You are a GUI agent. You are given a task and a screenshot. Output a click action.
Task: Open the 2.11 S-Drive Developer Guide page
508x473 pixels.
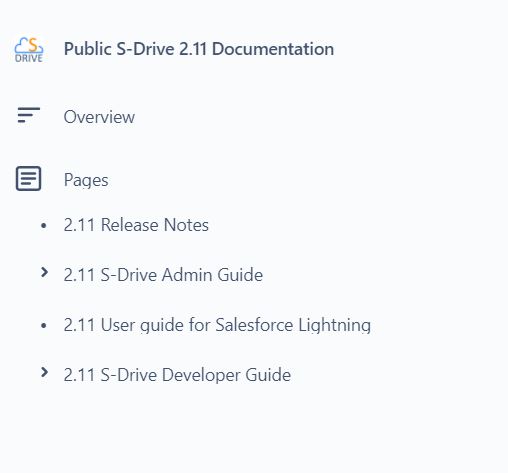coord(177,375)
